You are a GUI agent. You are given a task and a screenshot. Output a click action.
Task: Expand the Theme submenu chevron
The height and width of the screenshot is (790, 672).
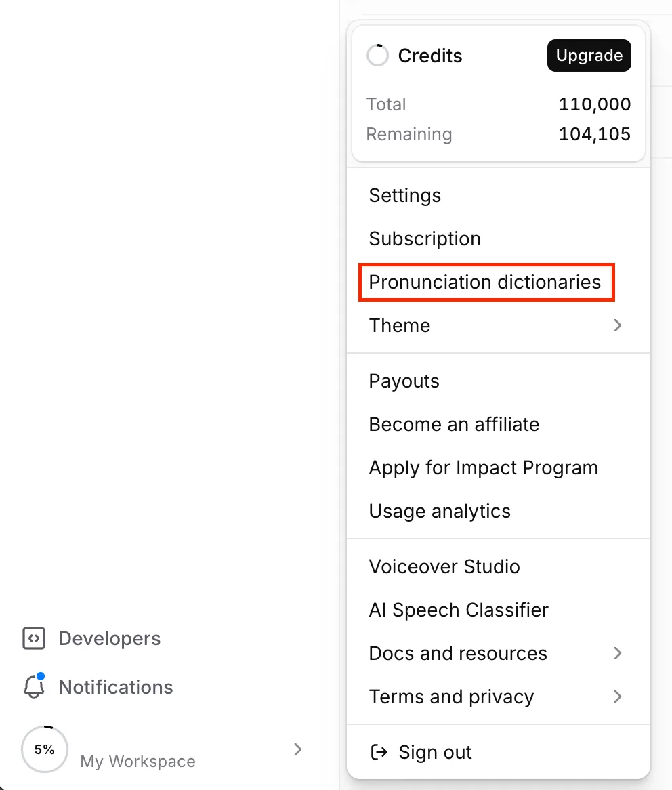[x=618, y=325]
